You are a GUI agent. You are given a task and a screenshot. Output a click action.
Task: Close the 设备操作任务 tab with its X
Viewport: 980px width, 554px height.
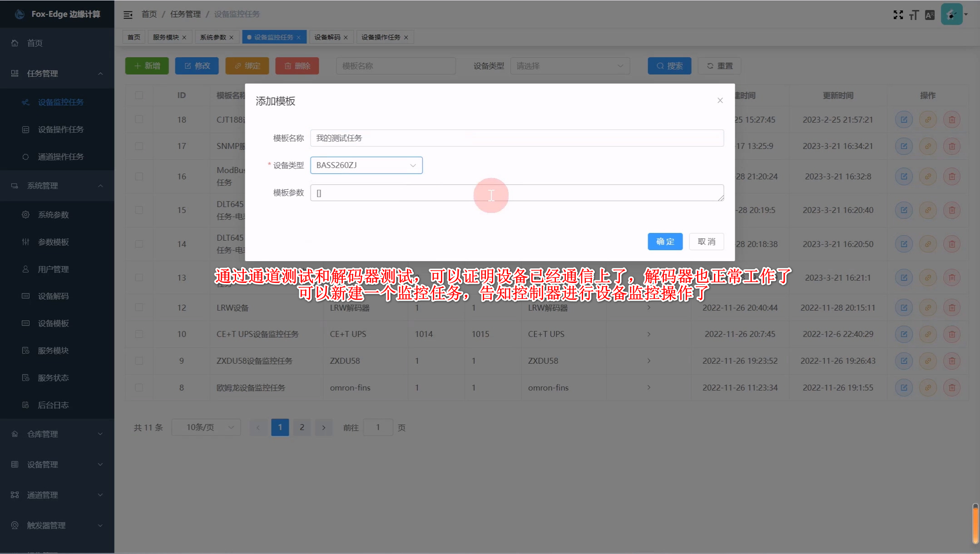(406, 38)
